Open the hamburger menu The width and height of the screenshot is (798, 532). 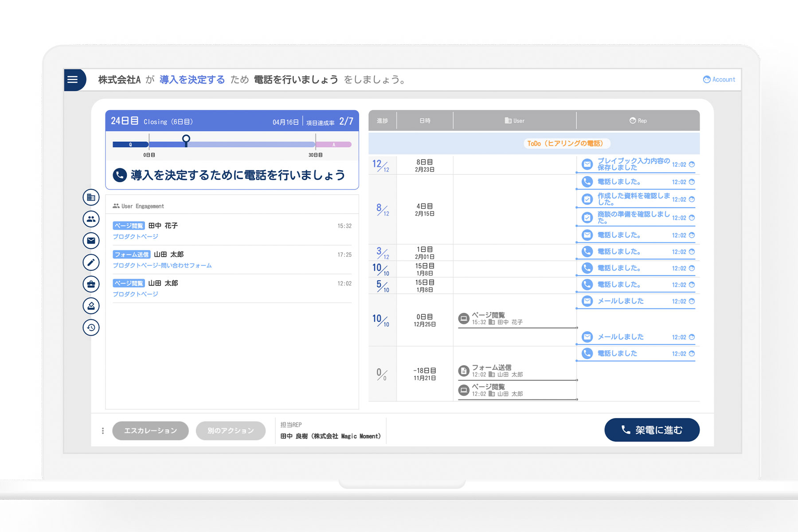73,80
